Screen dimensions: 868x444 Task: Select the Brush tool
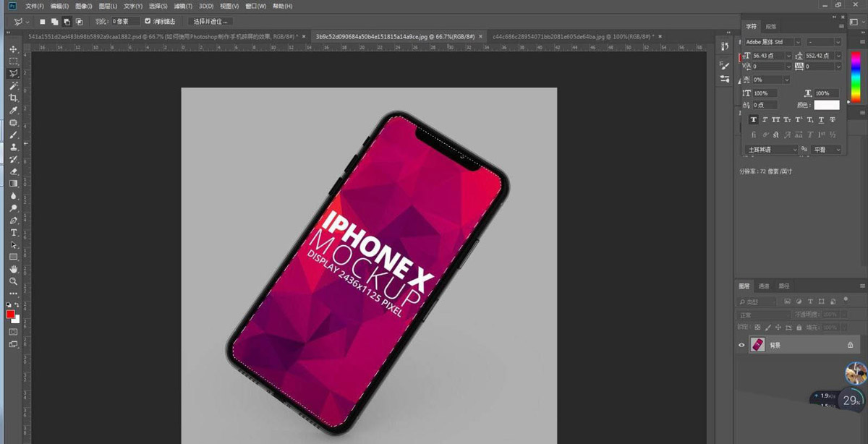[x=13, y=135]
